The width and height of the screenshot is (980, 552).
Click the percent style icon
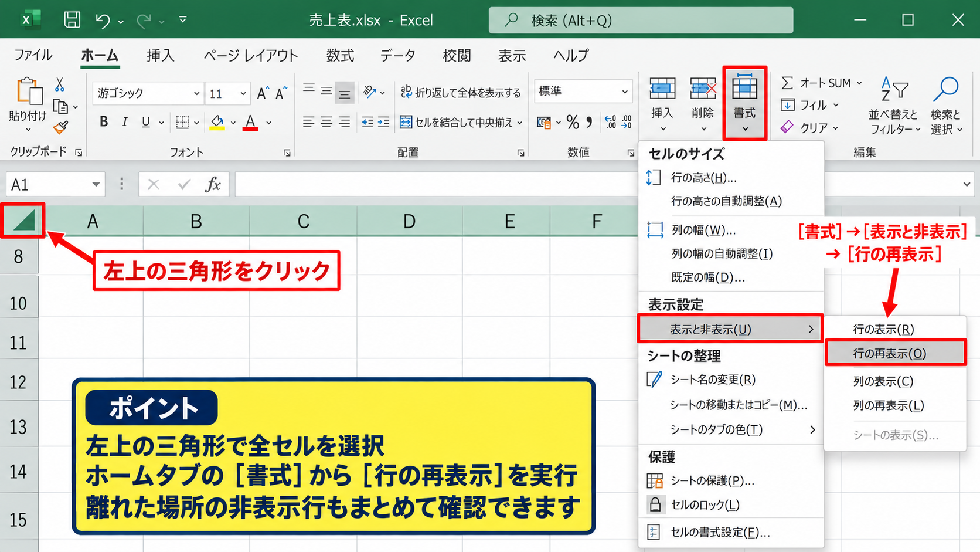[573, 122]
